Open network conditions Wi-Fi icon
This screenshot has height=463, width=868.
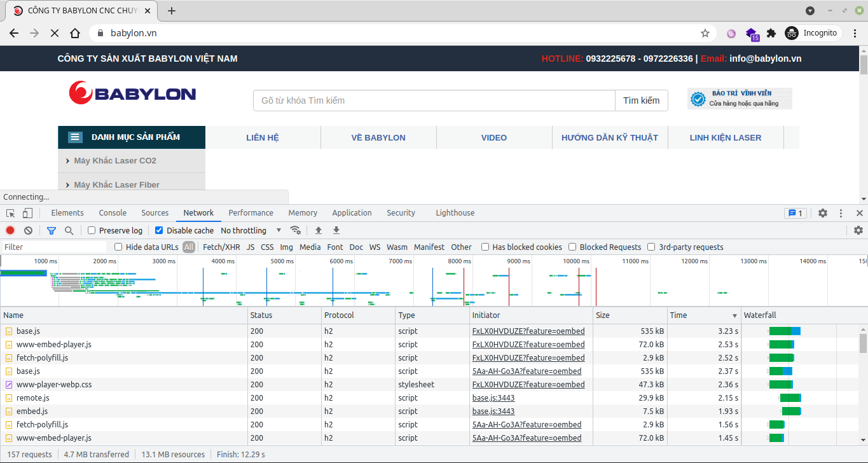coord(296,230)
